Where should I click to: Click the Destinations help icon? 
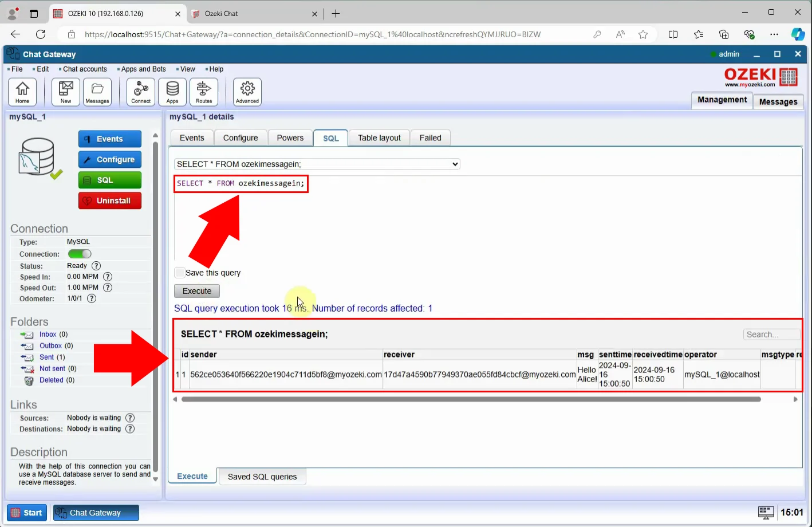(x=130, y=429)
